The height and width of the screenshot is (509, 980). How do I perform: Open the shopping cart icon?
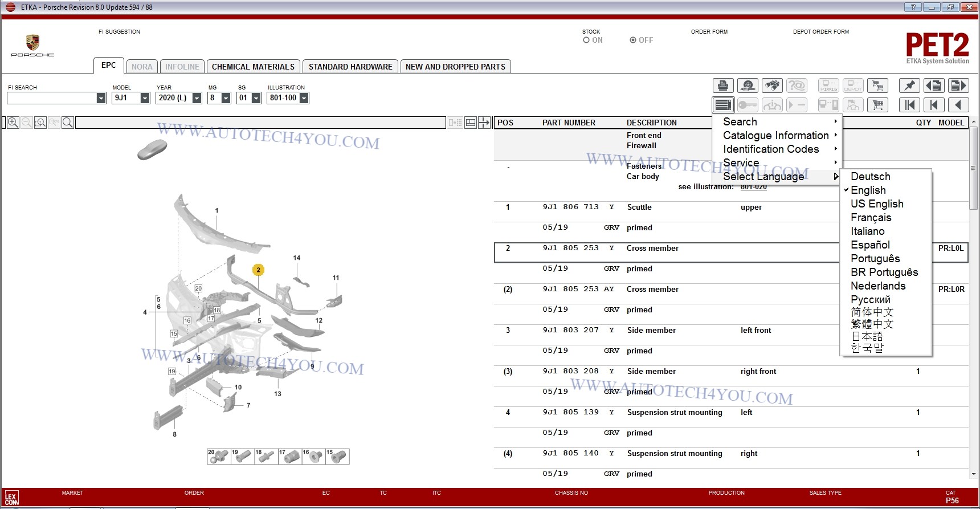(x=877, y=105)
